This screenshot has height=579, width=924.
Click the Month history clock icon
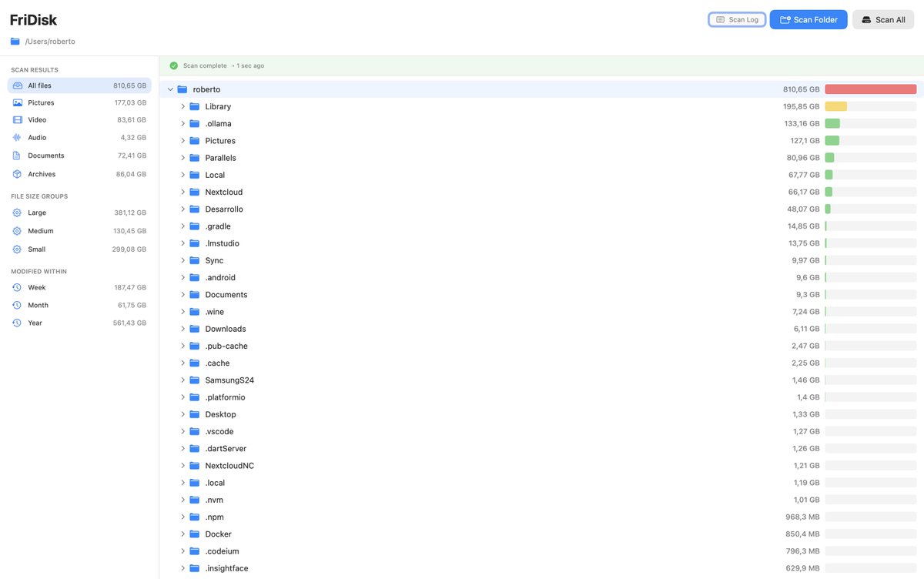pyautogui.click(x=17, y=305)
